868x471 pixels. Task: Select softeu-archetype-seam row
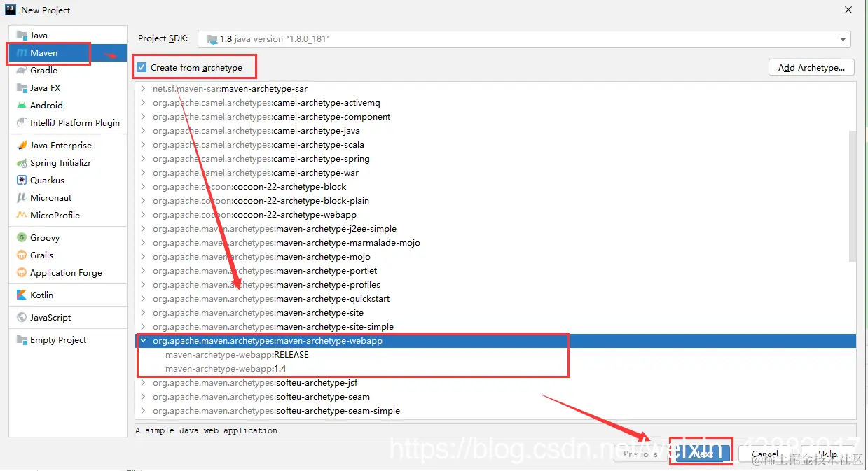click(x=496, y=397)
